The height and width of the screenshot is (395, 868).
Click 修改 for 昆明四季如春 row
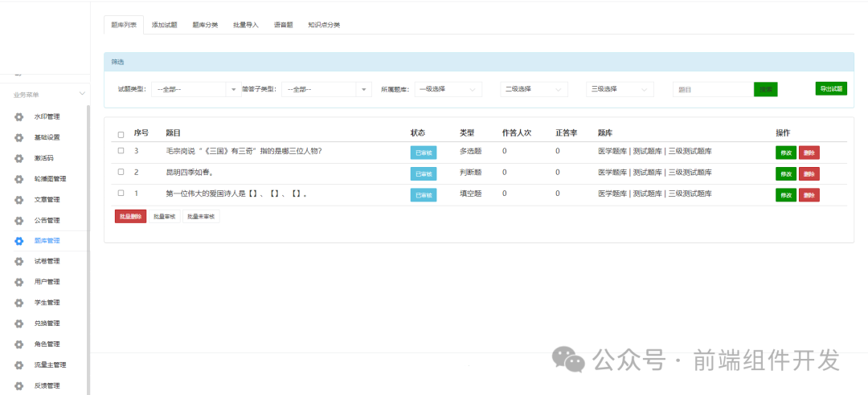point(785,173)
